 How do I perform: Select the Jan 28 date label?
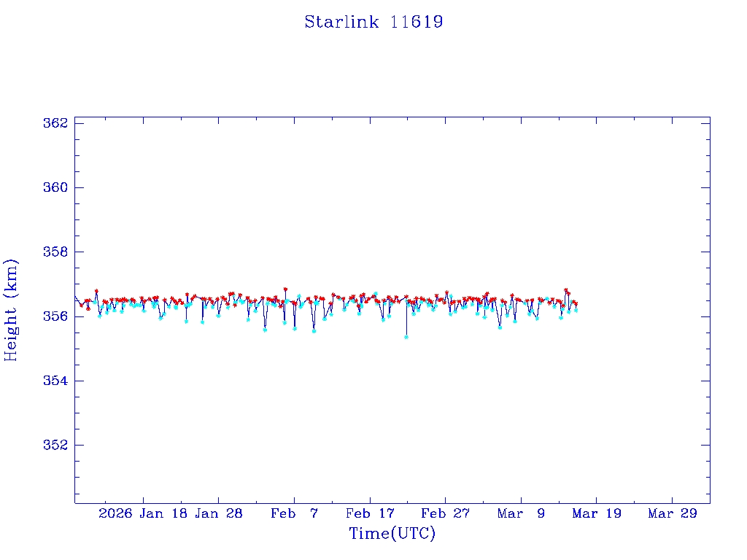218,513
